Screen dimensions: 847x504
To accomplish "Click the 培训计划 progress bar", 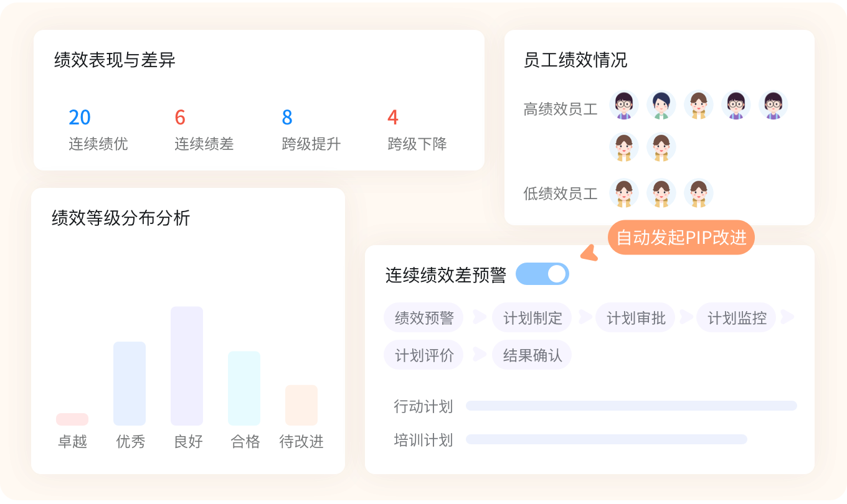I will click(606, 439).
